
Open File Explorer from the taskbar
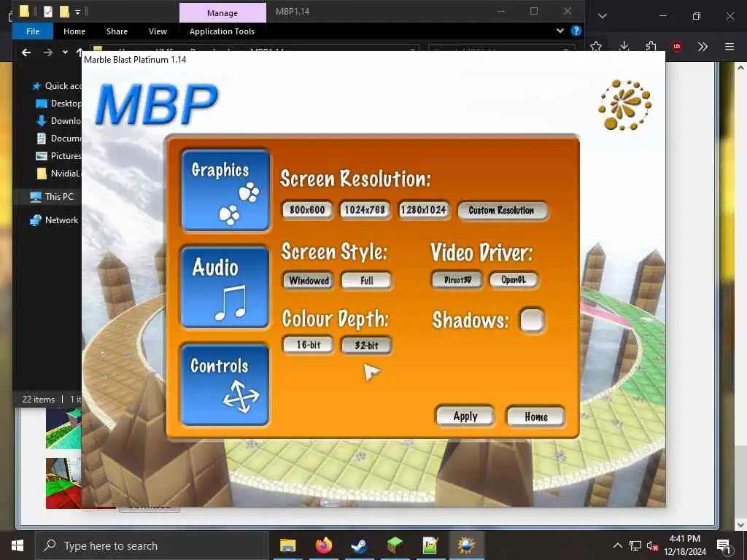(287, 545)
